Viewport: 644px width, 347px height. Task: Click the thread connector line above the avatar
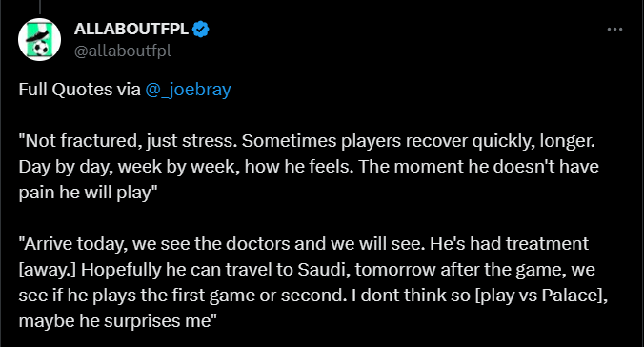(40, 7)
